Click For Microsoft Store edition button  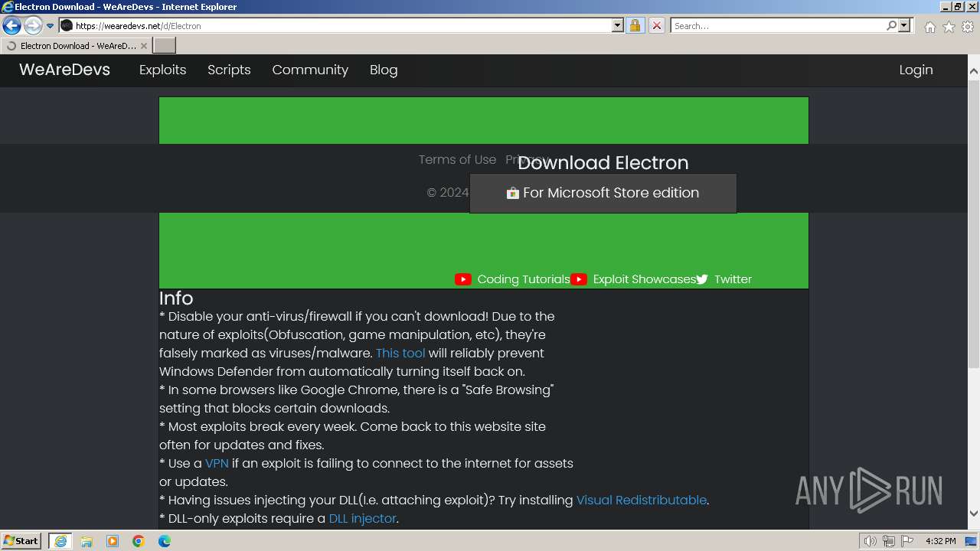[x=603, y=193]
